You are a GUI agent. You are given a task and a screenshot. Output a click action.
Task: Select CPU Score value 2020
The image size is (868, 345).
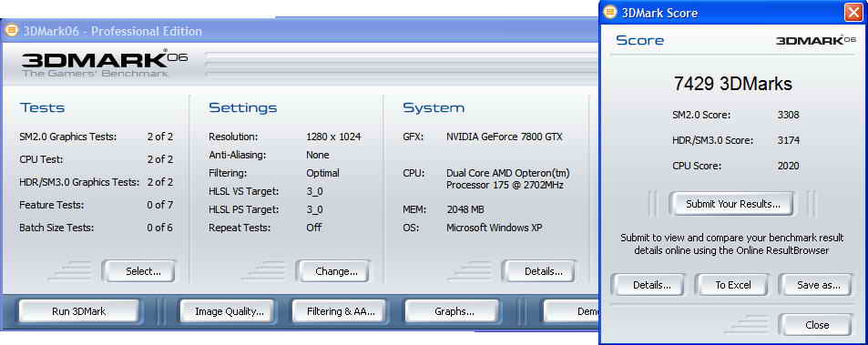click(x=788, y=166)
